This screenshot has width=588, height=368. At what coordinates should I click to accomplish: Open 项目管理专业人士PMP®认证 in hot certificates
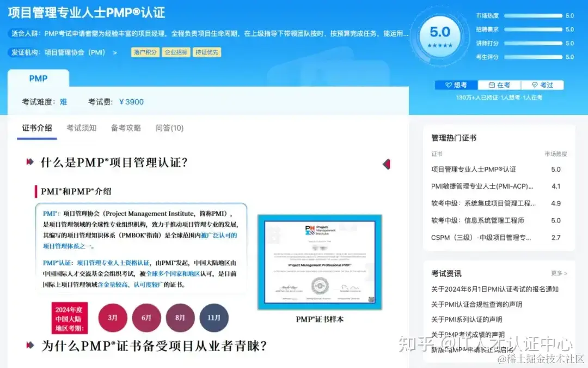tap(474, 170)
